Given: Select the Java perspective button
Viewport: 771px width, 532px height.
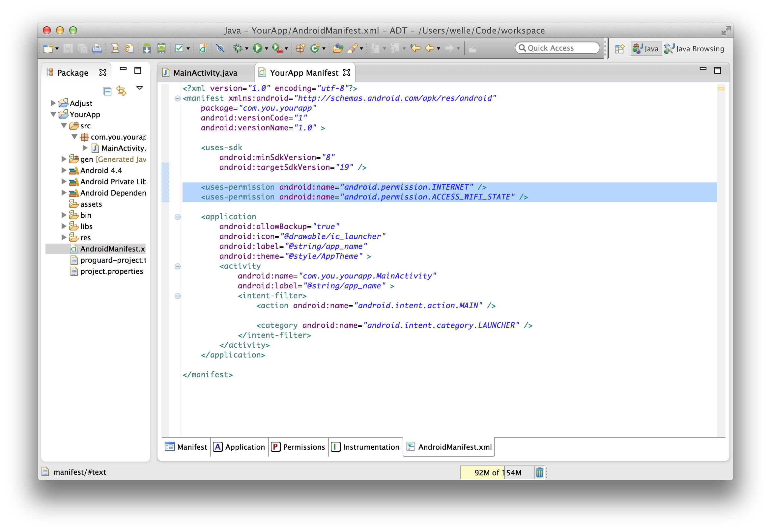Looking at the screenshot, I should tap(646, 49).
